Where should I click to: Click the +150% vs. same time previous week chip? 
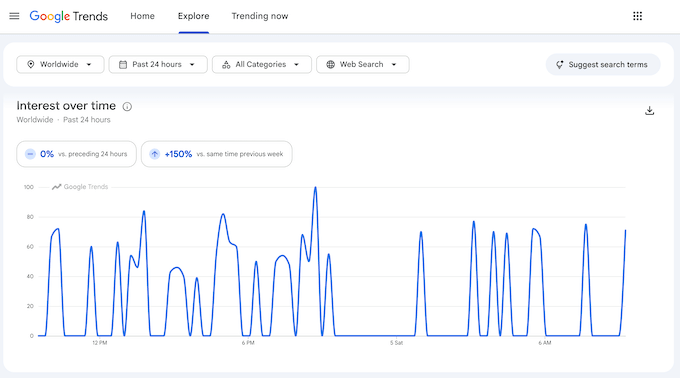(216, 154)
